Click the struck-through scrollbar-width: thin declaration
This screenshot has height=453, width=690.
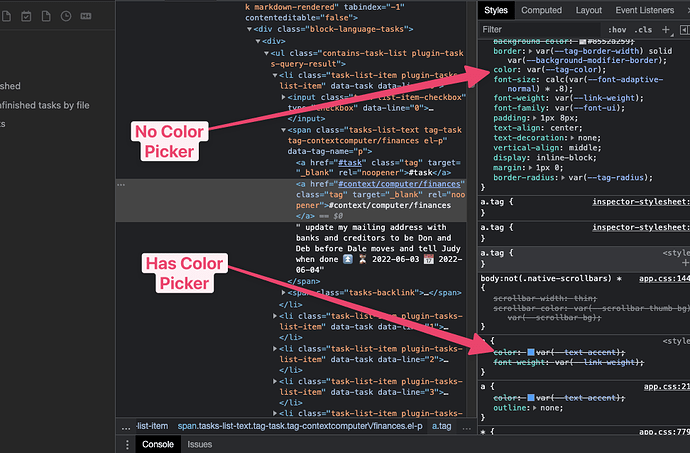545,298
